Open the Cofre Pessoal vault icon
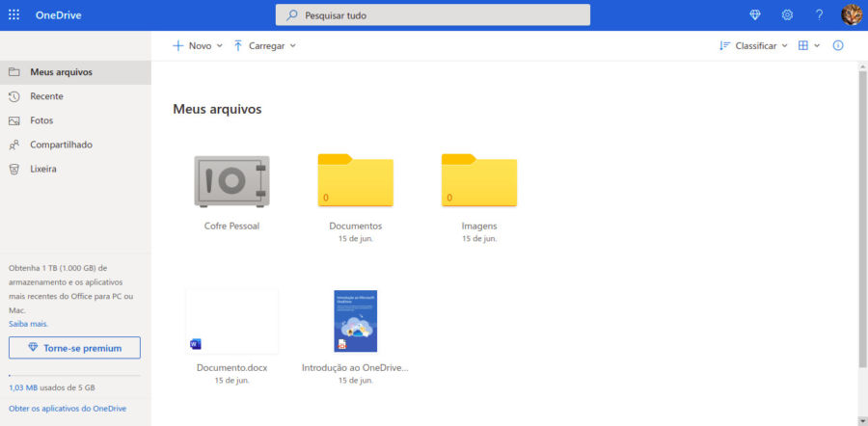The height and width of the screenshot is (426, 868). [x=231, y=181]
